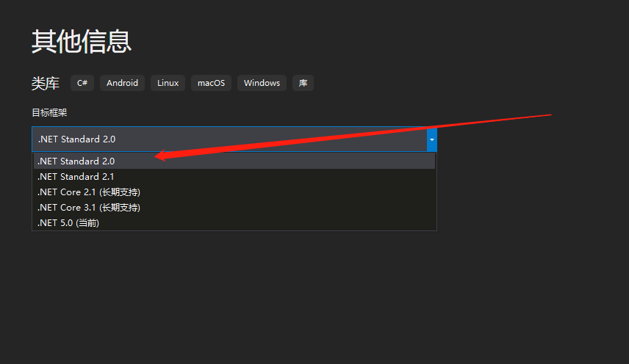Click the Linux tag
629x364 pixels.
[168, 83]
